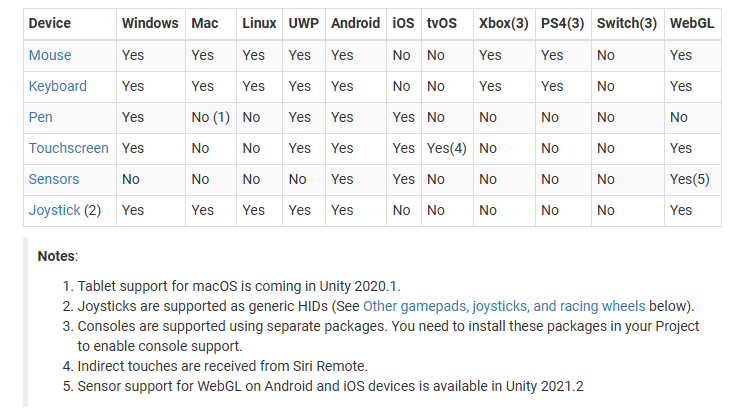Click the Switch(3) column header
The image size is (753, 411).
(x=627, y=23)
